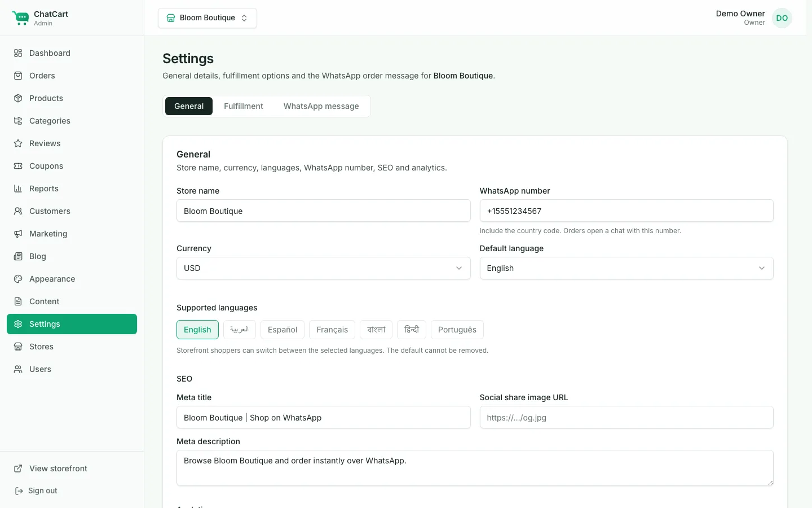Click the Blog newspaper icon
The height and width of the screenshot is (508, 812).
pyautogui.click(x=18, y=256)
